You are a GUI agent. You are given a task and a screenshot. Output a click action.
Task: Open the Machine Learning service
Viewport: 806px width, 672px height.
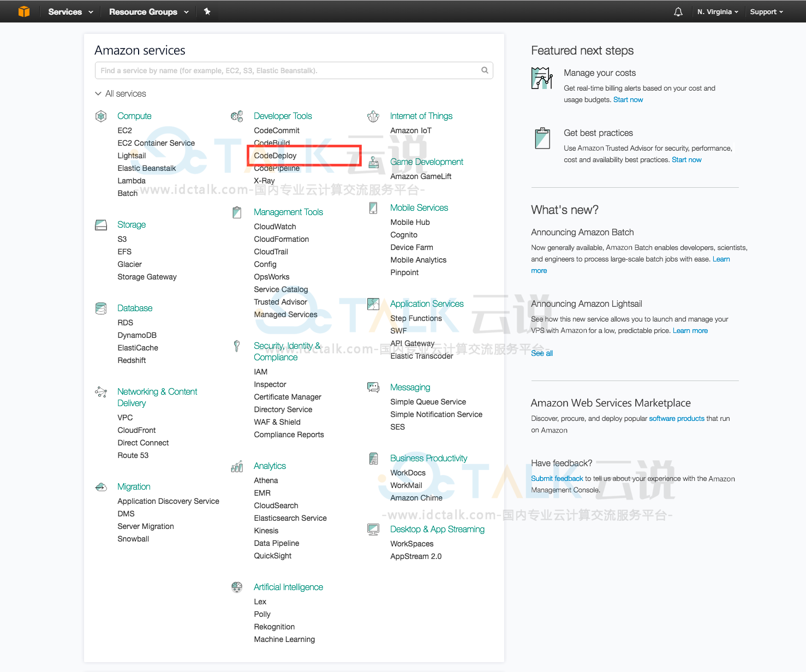click(284, 639)
